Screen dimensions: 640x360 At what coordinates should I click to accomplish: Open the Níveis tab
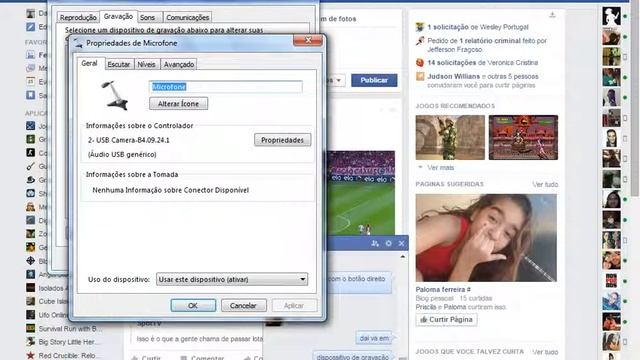tap(147, 64)
